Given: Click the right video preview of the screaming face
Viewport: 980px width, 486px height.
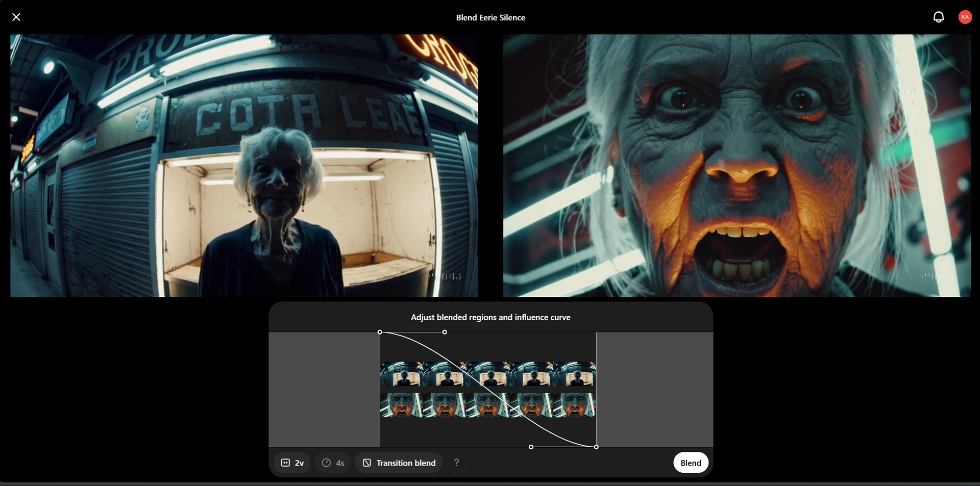Looking at the screenshot, I should pos(737,166).
